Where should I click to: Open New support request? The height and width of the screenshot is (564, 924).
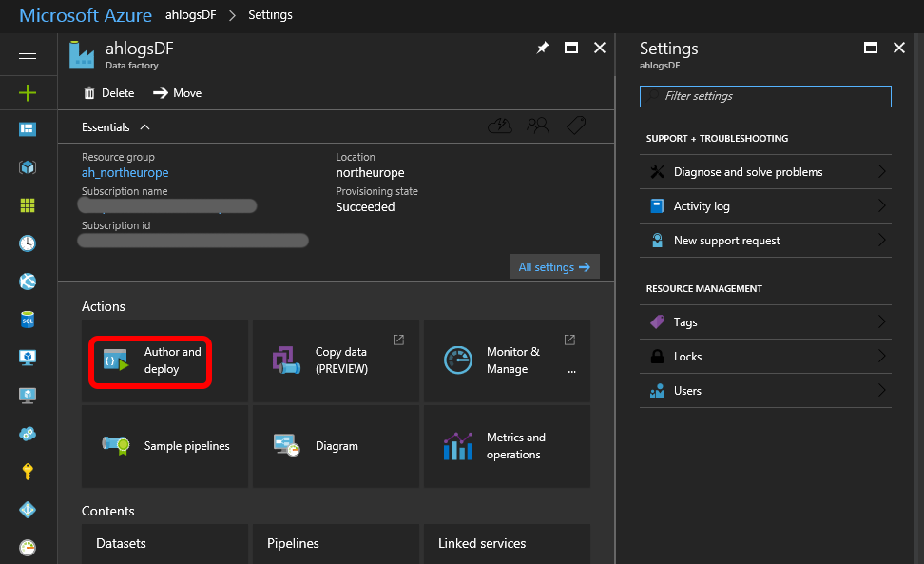(x=765, y=241)
